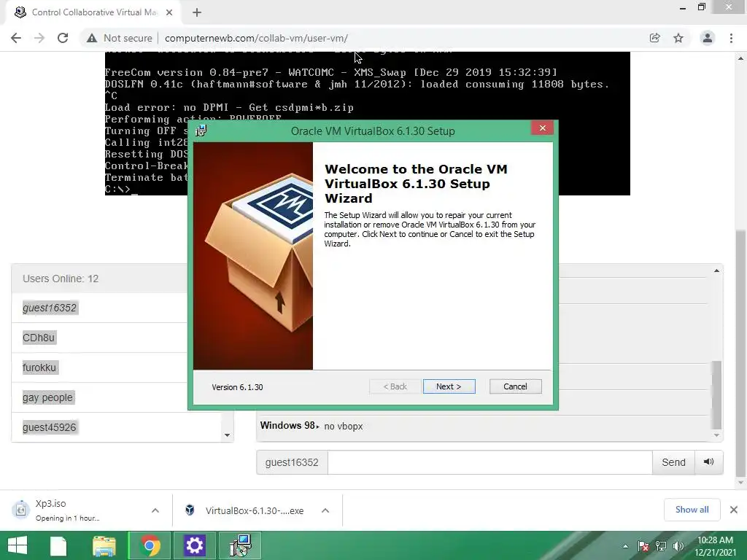Show hidden tray icons arrow
Image resolution: width=747 pixels, height=560 pixels.
pos(625,546)
